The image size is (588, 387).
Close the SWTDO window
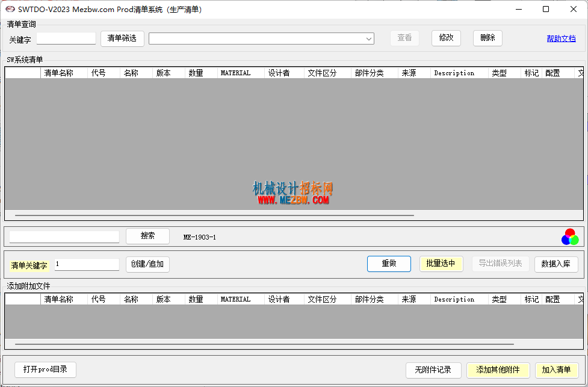pos(574,10)
